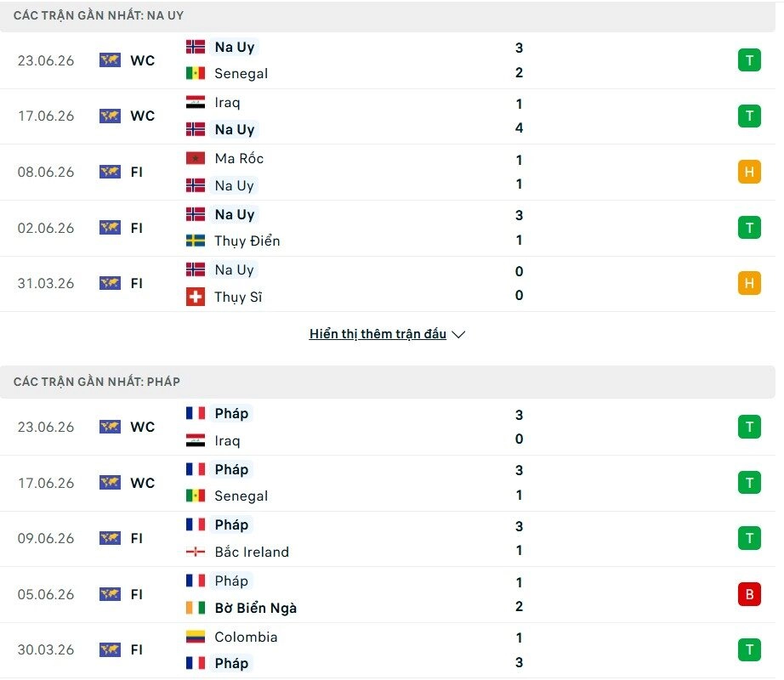The height and width of the screenshot is (680, 784).
Task: Select Bờ Biển Ngà team name
Action: point(255,608)
